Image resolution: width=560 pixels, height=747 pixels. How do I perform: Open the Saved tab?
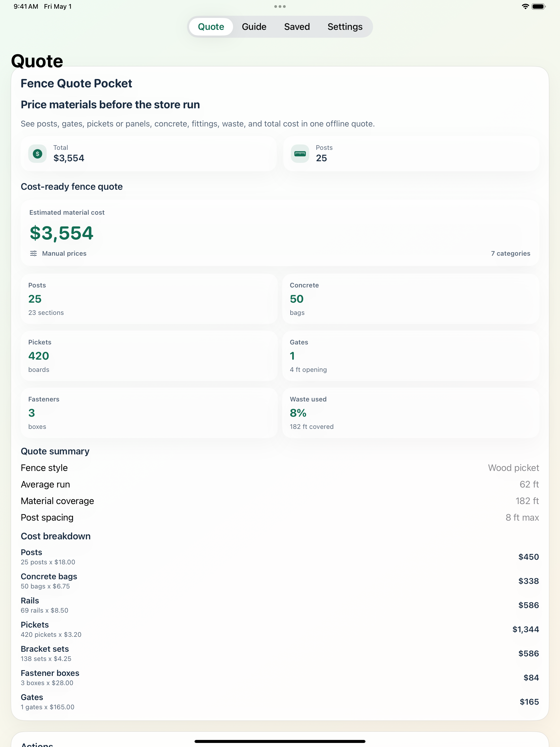tap(297, 27)
